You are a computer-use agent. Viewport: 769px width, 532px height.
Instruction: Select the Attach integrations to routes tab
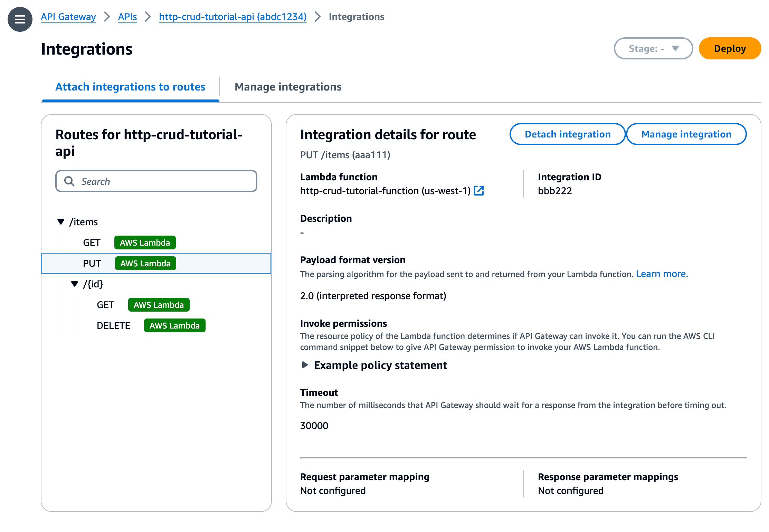tap(130, 86)
